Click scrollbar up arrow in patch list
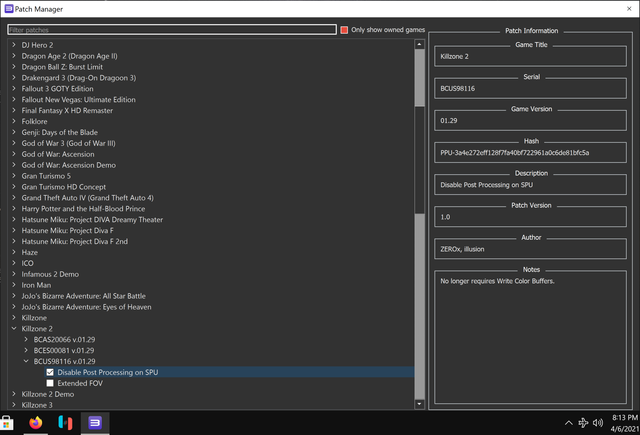Viewport: 640px width, 435px height. pos(419,44)
